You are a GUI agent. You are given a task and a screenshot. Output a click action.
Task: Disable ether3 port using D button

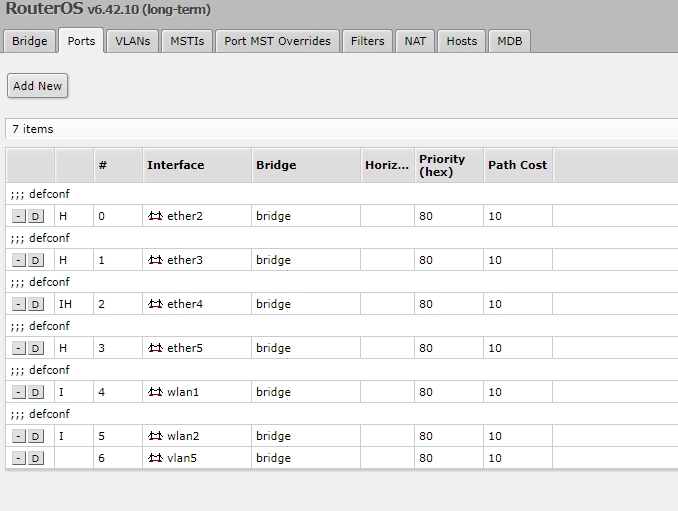[36, 260]
